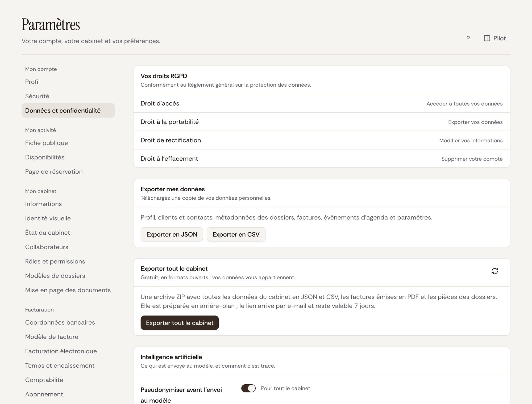Start the Exporter tout le cabinet export
The height and width of the screenshot is (404, 532).
[x=180, y=323]
